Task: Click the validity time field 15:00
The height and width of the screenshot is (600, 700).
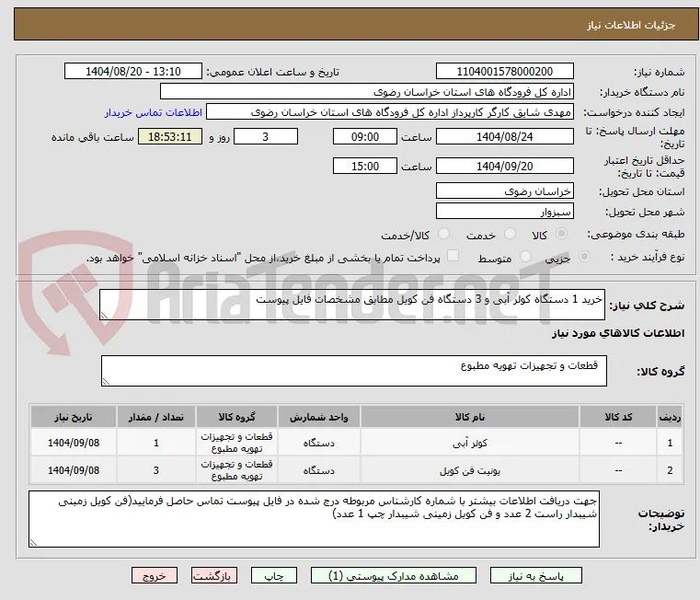Action: tap(365, 167)
